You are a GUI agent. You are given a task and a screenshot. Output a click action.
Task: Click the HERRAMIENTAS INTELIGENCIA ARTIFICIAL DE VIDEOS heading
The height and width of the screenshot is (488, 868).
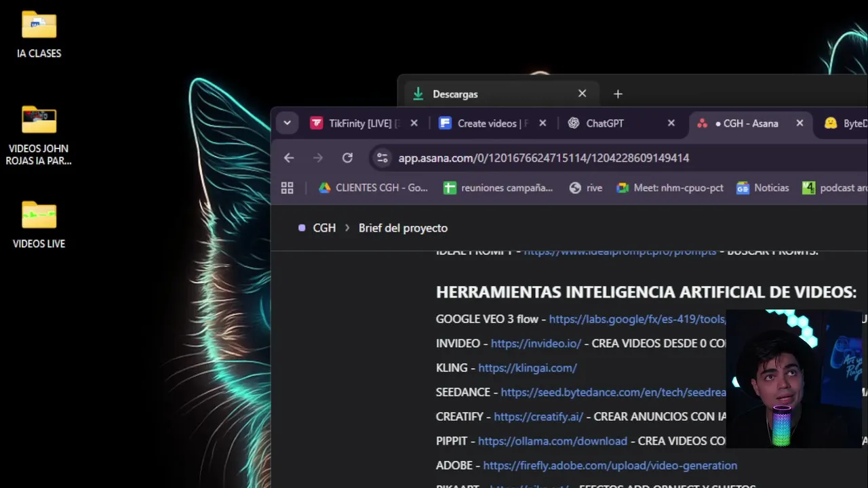coord(646,292)
